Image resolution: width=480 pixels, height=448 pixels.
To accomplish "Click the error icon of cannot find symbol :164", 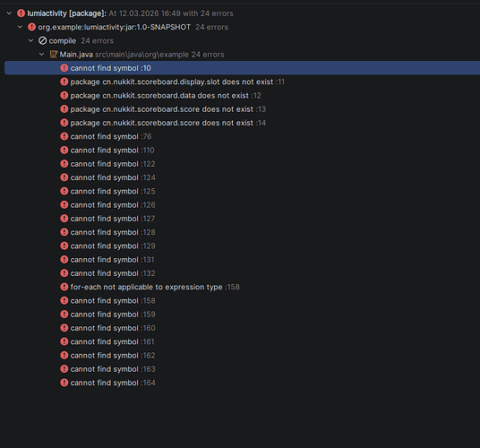I will point(64,383).
